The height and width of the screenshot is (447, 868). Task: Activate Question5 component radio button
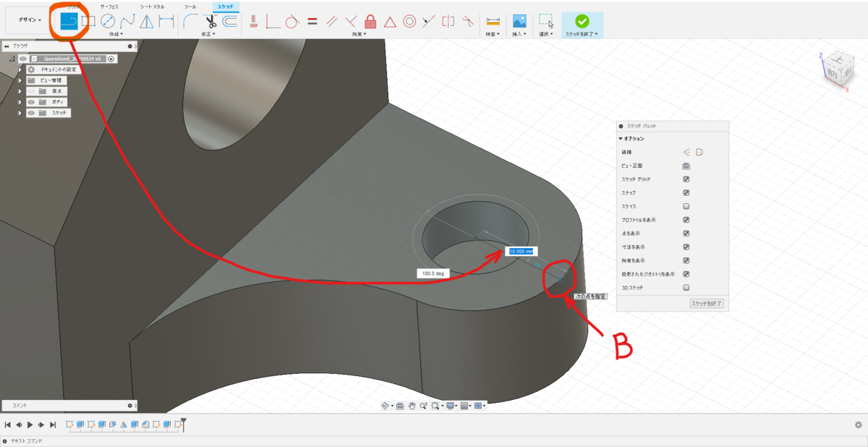111,59
